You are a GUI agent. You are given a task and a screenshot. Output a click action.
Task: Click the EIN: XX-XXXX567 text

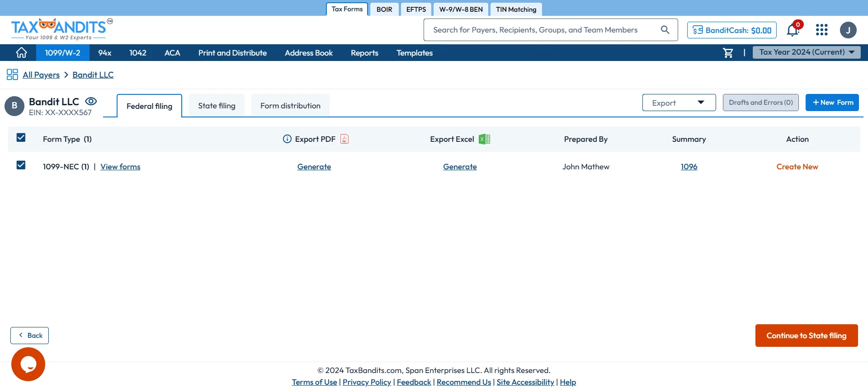tap(60, 112)
